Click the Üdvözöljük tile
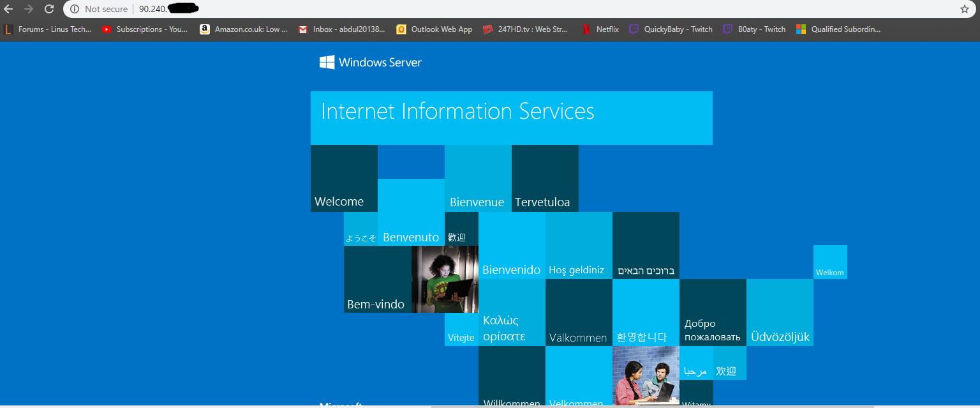Screen dimensions: 980x408 (x=780, y=312)
